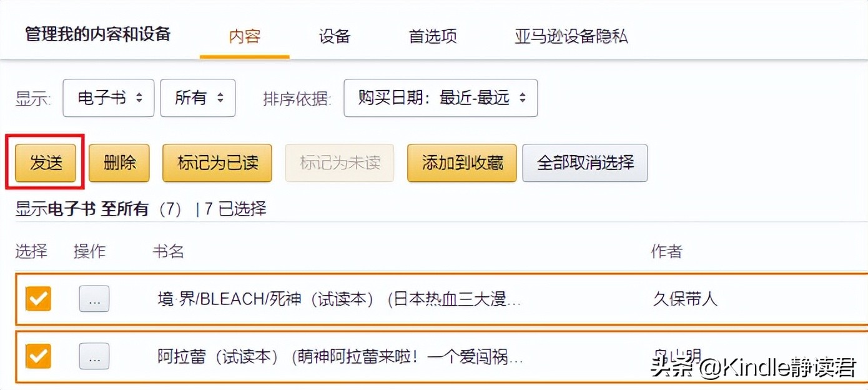868x390 pixels.
Task: Select the 内容 tab
Action: point(244,37)
